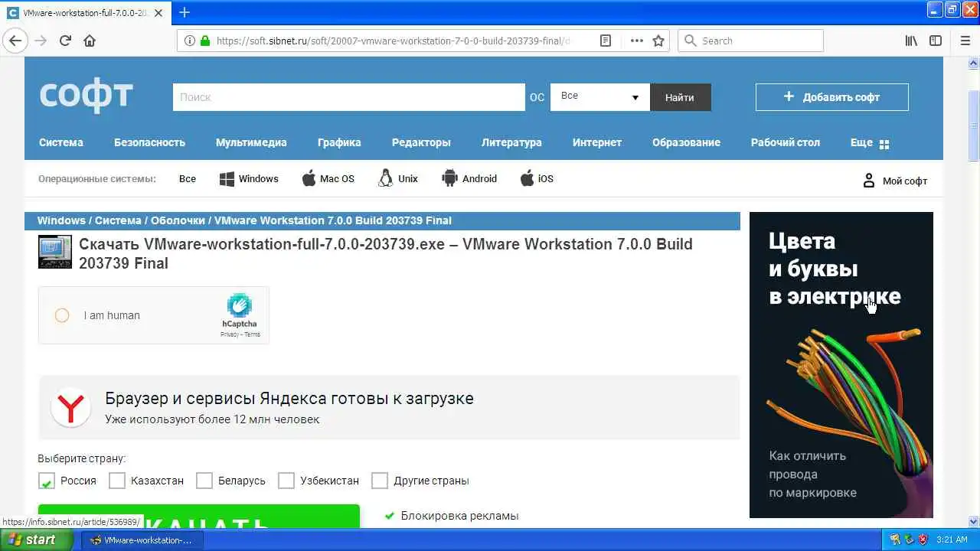
Task: Check the Другие страны checkbox
Action: coord(380,481)
